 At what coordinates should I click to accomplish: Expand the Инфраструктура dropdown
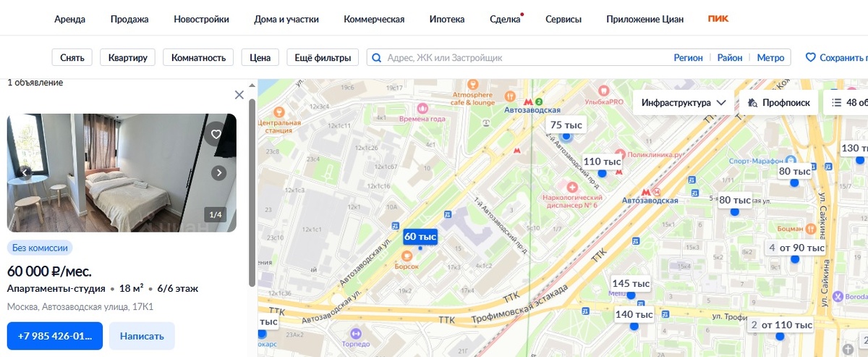684,103
